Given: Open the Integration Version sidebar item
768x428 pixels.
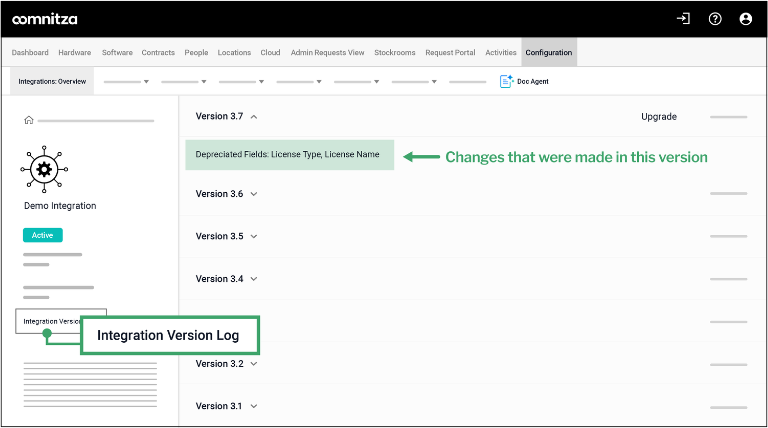Looking at the screenshot, I should (x=50, y=321).
